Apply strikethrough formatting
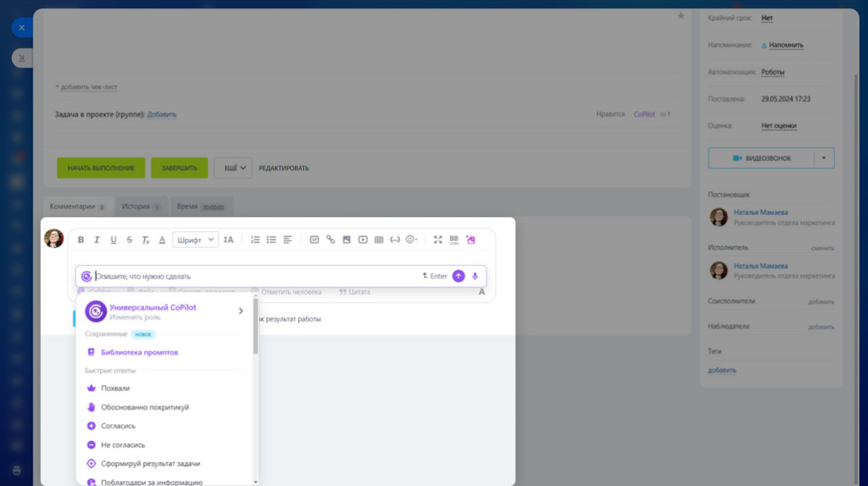This screenshot has height=486, width=868. tap(130, 240)
